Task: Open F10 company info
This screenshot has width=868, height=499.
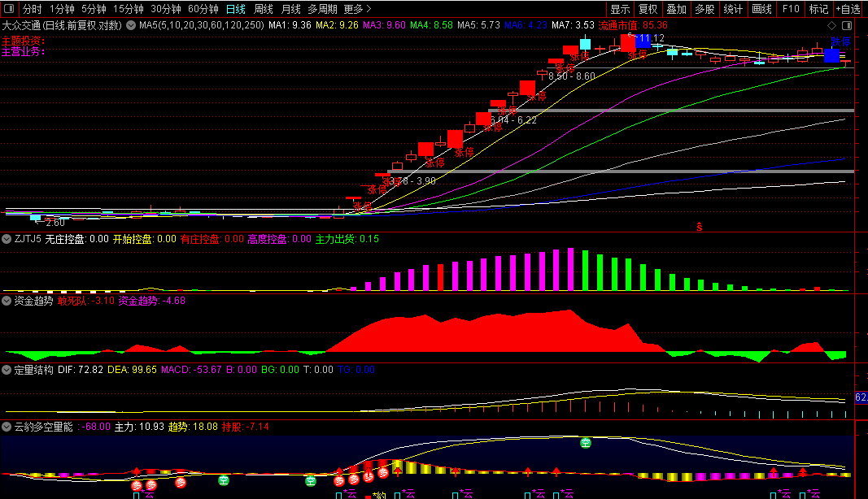Action: [x=791, y=9]
